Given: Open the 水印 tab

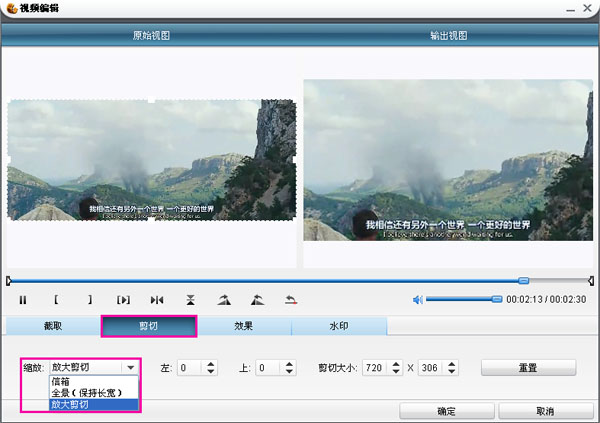Looking at the screenshot, I should [339, 326].
